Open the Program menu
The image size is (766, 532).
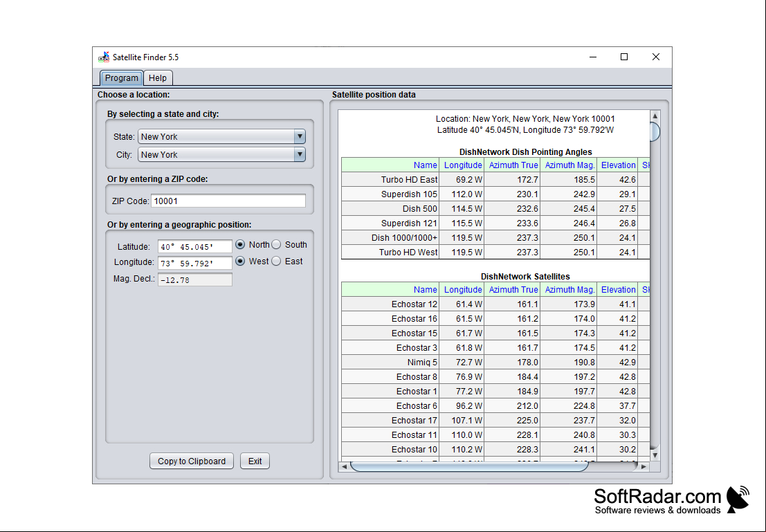pyautogui.click(x=122, y=78)
